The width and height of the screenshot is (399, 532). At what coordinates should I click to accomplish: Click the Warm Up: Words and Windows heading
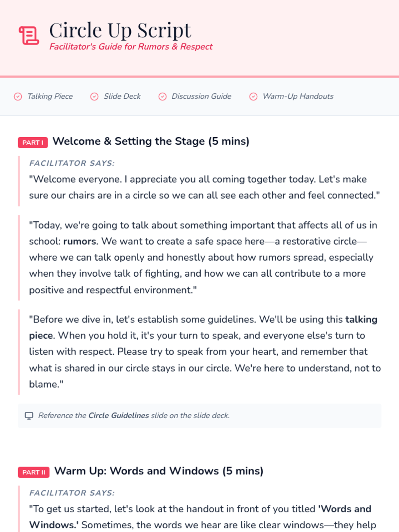tap(159, 471)
